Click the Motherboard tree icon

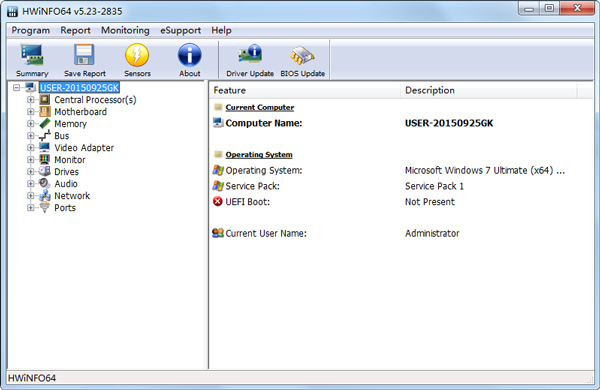coord(45,112)
